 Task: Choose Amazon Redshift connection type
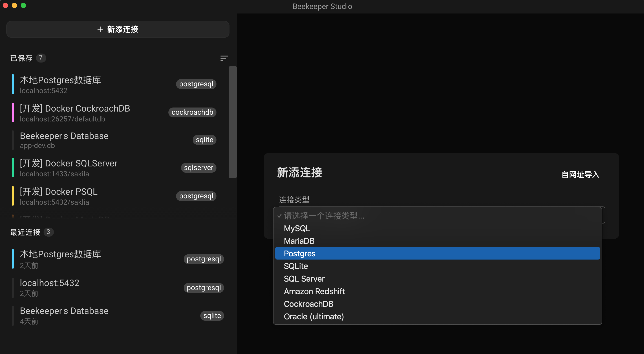click(x=314, y=291)
